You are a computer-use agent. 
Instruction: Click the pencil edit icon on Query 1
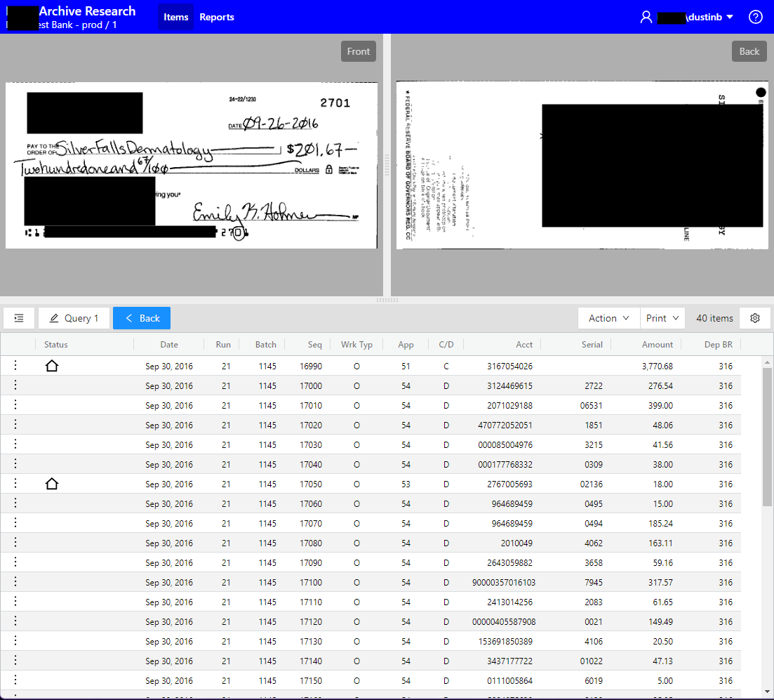click(x=54, y=317)
